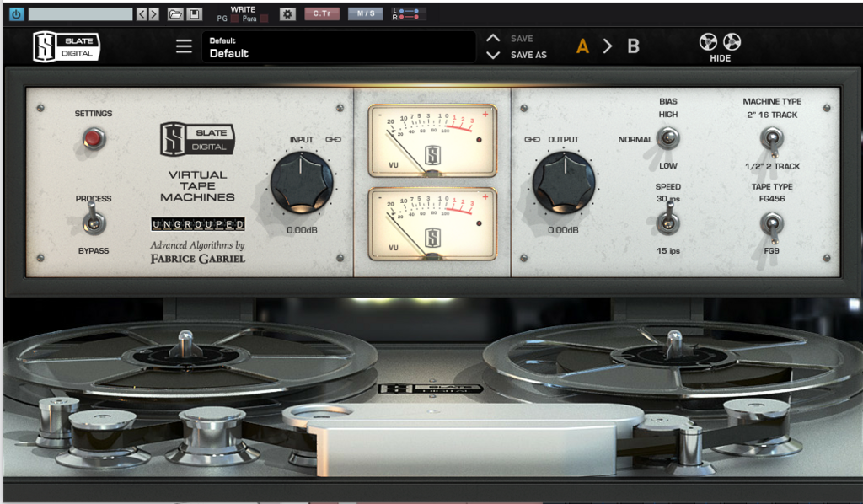Image resolution: width=863 pixels, height=504 pixels.
Task: Select comparison state A
Action: click(582, 46)
